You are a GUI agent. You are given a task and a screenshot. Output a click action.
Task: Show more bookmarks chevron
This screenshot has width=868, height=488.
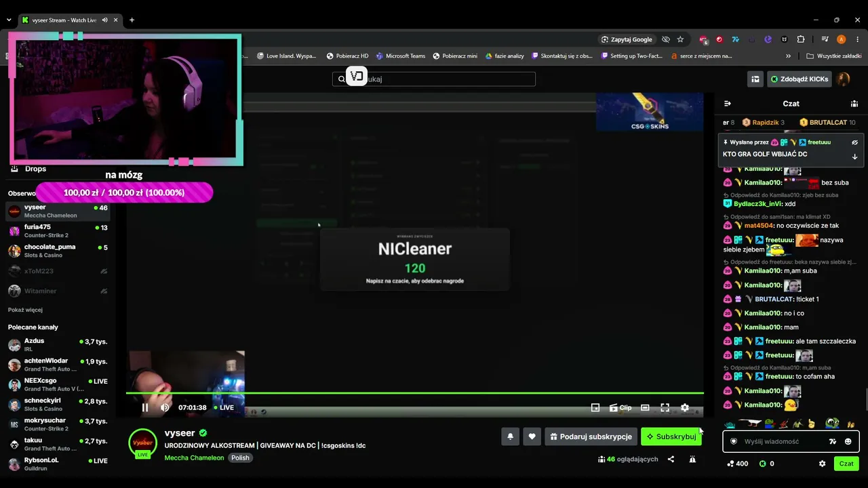point(788,56)
